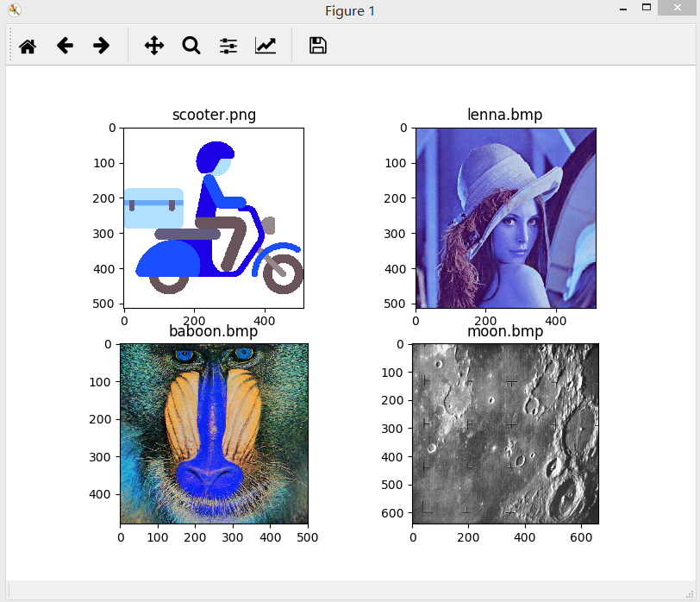Click the scooter.png subplot title
This screenshot has width=700, height=602.
click(x=215, y=115)
